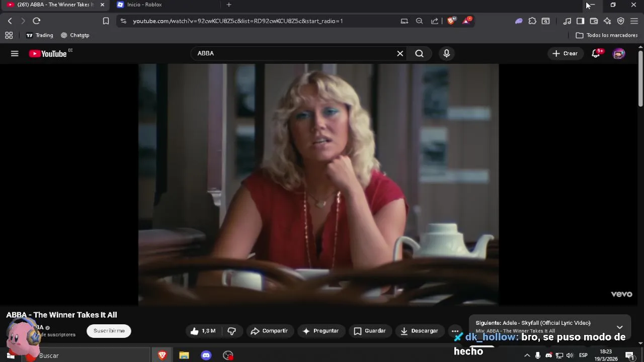Open Brave Shields lion icon

pyautogui.click(x=451, y=21)
